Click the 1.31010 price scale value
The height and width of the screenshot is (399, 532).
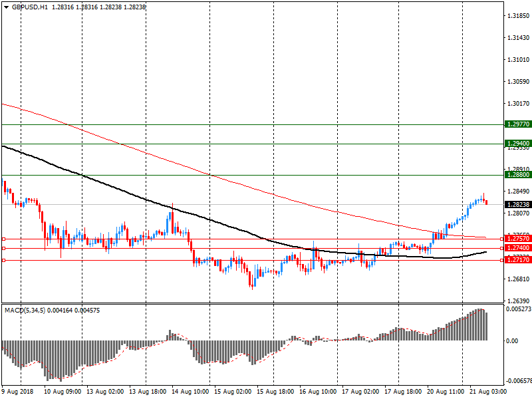pyautogui.click(x=518, y=60)
